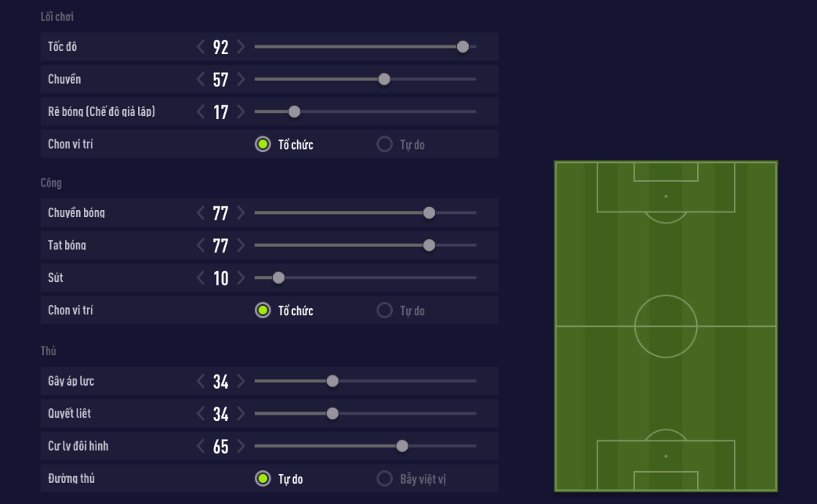Choose Bẫy việt vị for Đường thủ
This screenshot has height=504, width=817.
pyautogui.click(x=385, y=479)
